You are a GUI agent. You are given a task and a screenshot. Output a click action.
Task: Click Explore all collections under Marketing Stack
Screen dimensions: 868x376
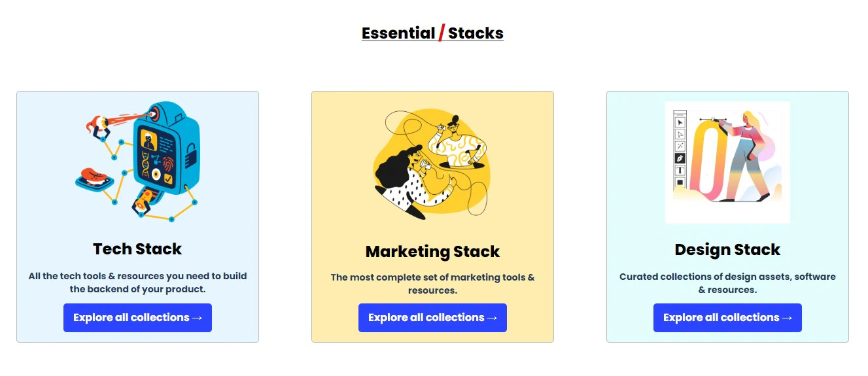point(432,318)
